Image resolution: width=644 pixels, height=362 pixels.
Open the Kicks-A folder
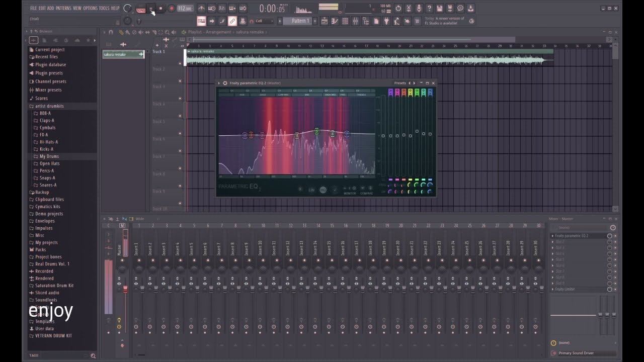click(x=46, y=149)
